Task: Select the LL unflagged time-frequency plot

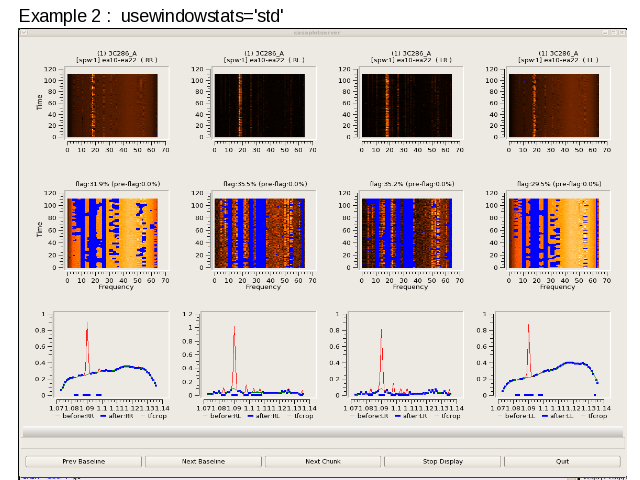Action: [554, 105]
